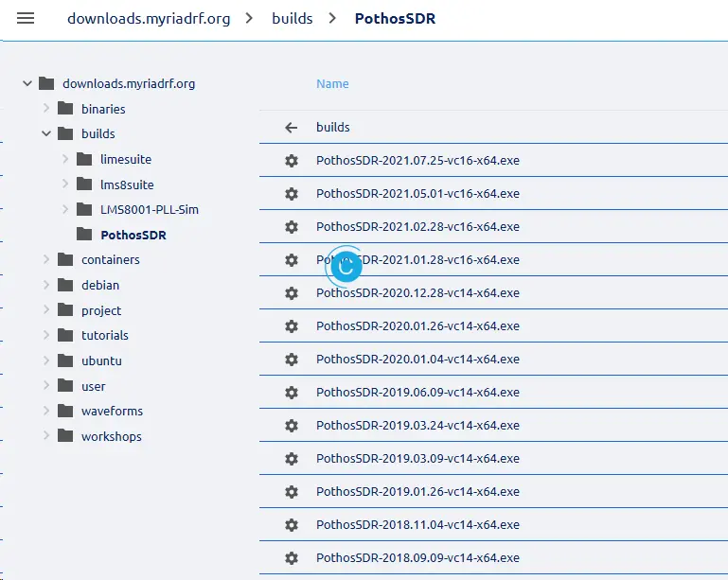
Task: Collapse the downloads.myriadrf.org tree root
Action: tap(27, 83)
